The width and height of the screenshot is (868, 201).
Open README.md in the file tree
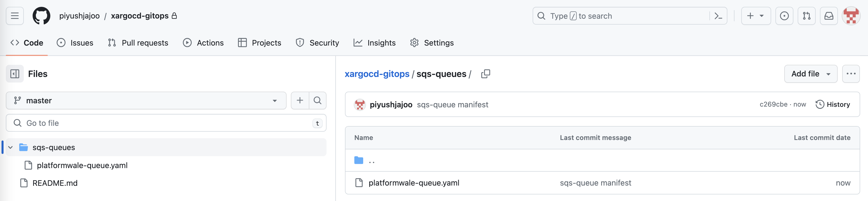(55, 183)
